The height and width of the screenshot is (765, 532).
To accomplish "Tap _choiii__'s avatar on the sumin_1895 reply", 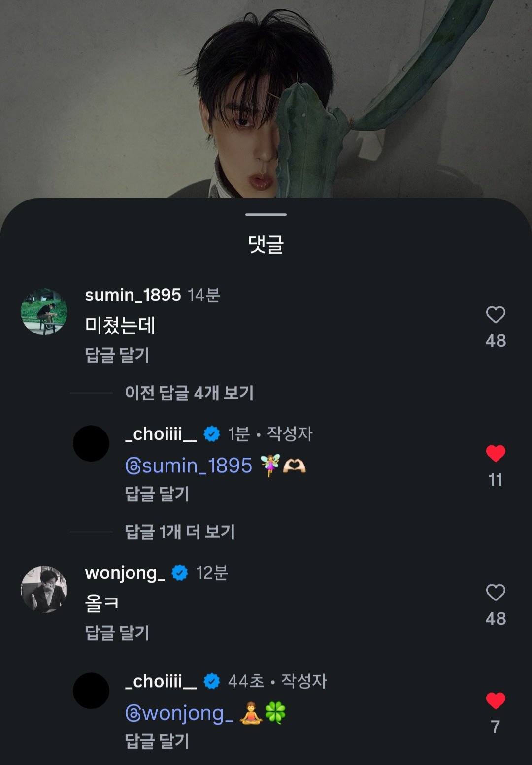I will [91, 443].
